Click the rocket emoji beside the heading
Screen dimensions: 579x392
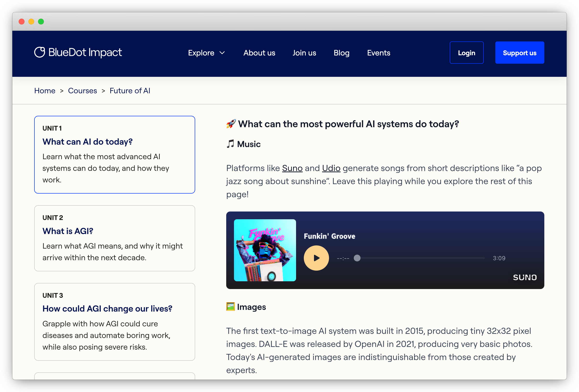(231, 124)
